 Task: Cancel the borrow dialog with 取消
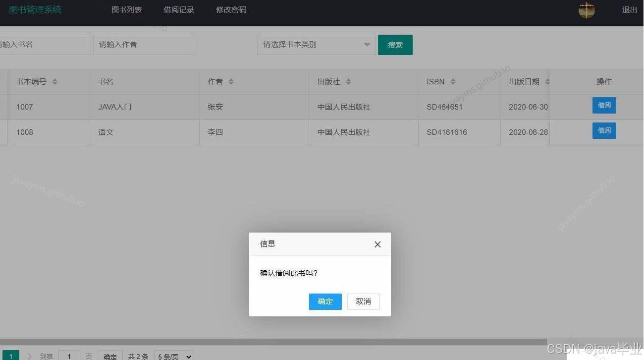[x=363, y=301]
